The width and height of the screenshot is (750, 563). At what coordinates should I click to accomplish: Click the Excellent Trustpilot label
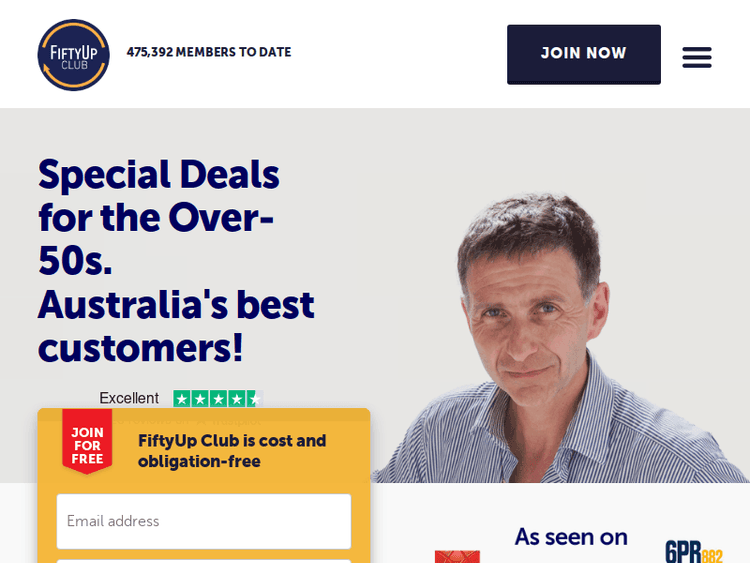click(129, 398)
